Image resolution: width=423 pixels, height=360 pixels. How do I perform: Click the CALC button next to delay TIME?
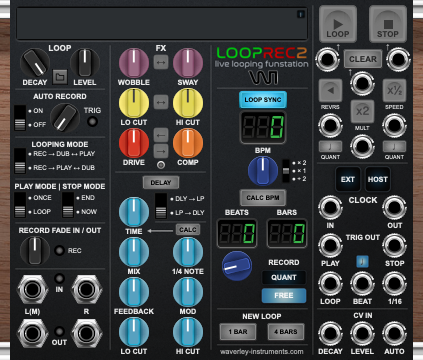pos(188,230)
